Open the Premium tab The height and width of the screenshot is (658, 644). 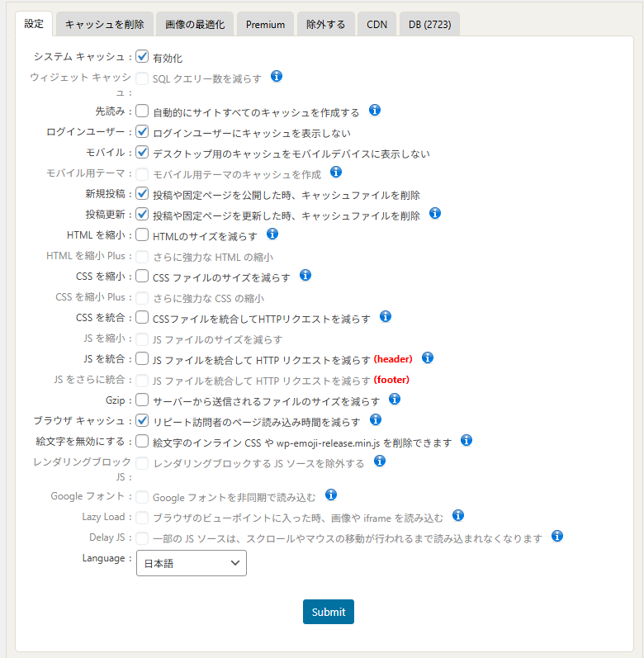click(x=265, y=24)
